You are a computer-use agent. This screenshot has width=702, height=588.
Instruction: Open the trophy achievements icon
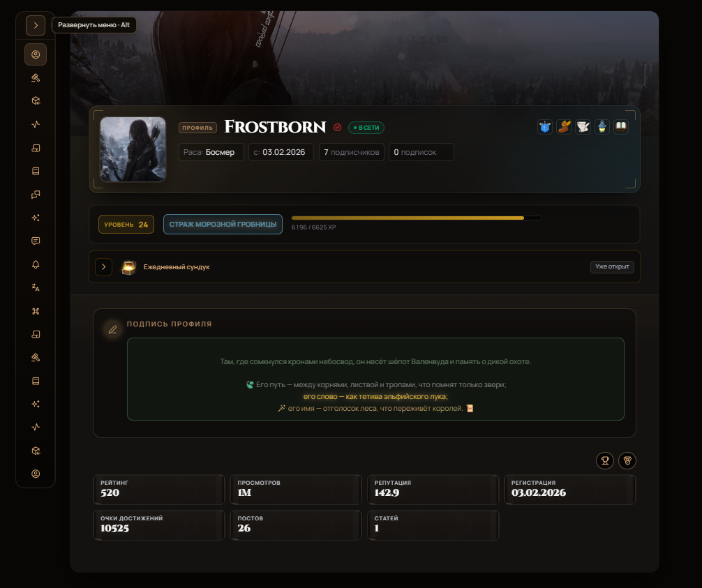(605, 460)
